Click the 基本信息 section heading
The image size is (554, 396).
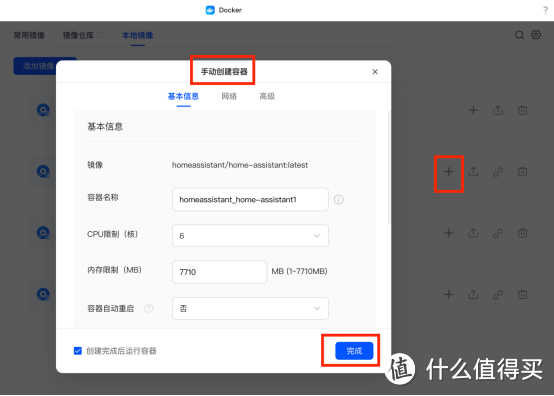(x=105, y=126)
